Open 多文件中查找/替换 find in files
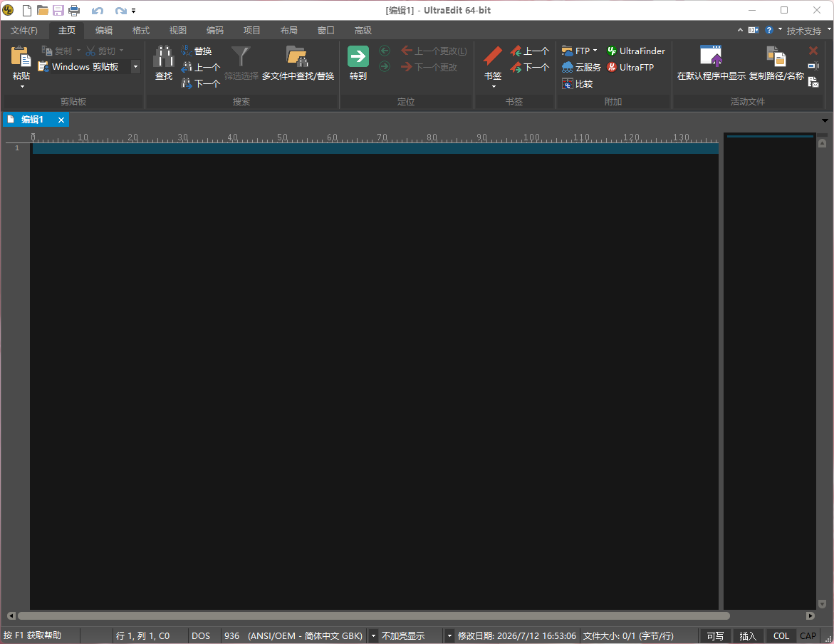The image size is (834, 644). click(298, 63)
